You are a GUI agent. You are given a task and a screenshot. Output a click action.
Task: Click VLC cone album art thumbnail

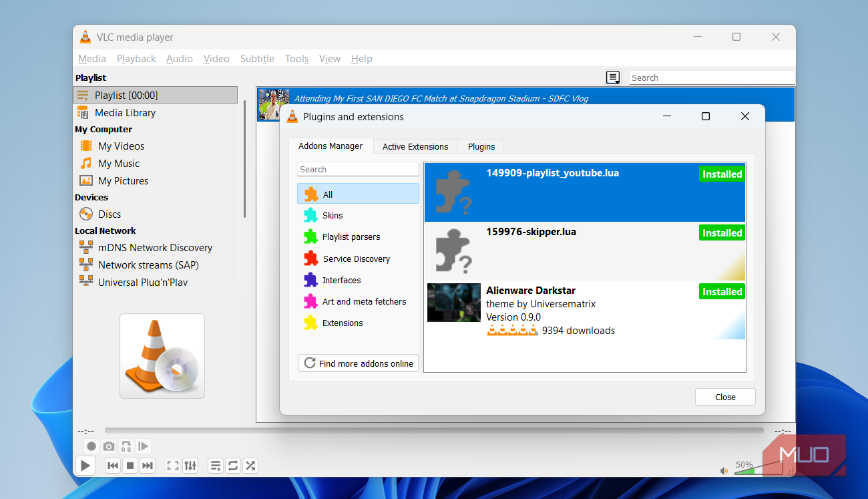(162, 356)
